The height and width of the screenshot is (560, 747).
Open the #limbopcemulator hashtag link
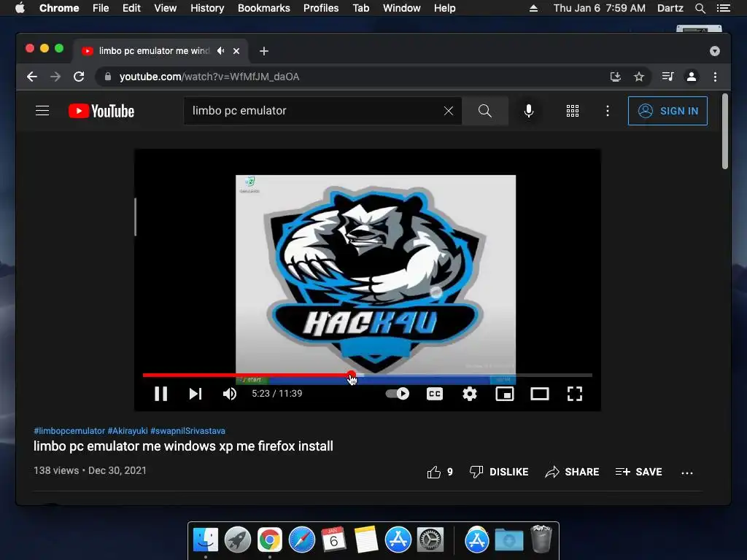tap(69, 431)
